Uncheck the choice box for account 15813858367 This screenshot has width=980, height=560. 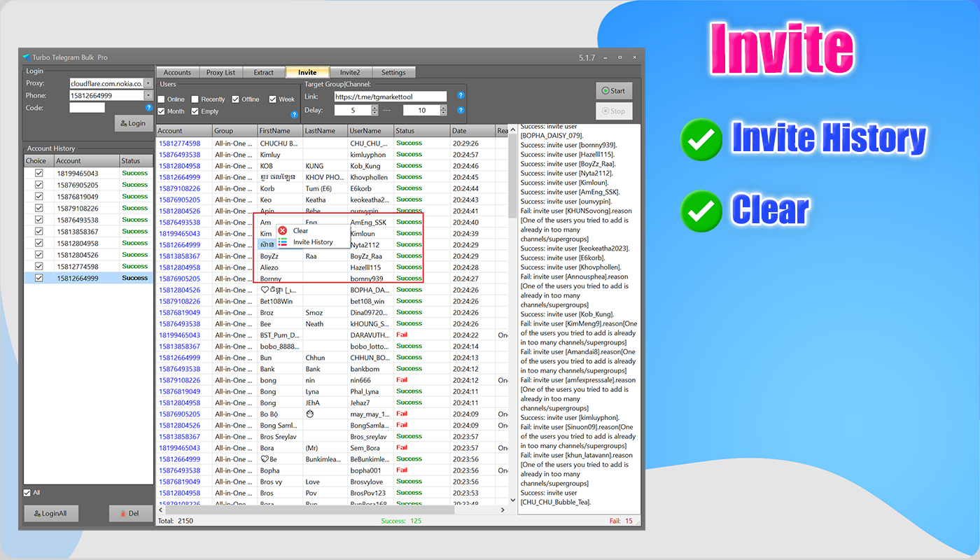(x=39, y=232)
